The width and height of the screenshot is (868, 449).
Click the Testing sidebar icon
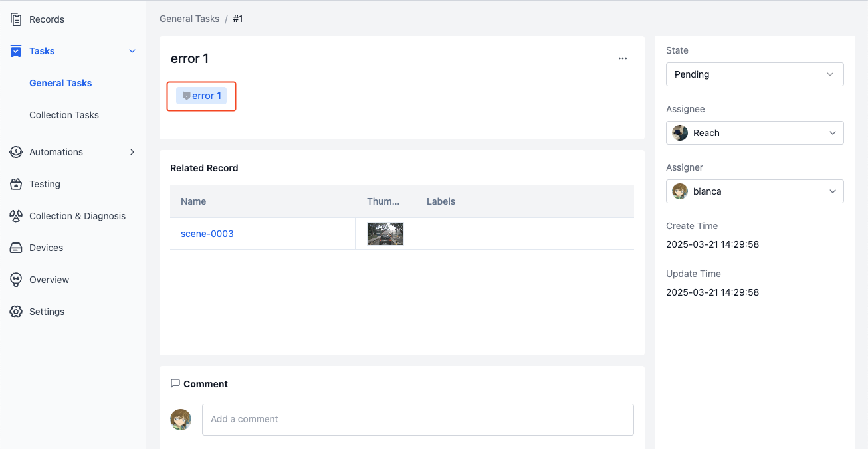16,184
